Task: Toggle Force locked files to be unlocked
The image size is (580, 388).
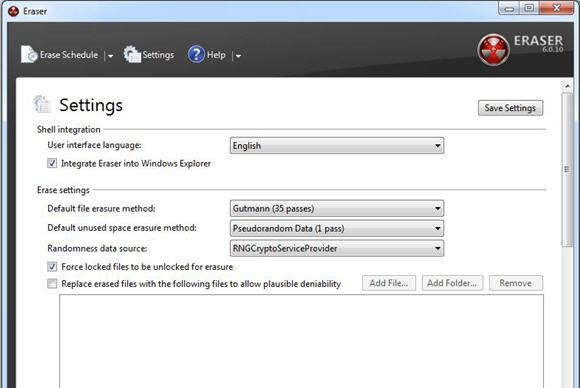Action: tap(52, 266)
